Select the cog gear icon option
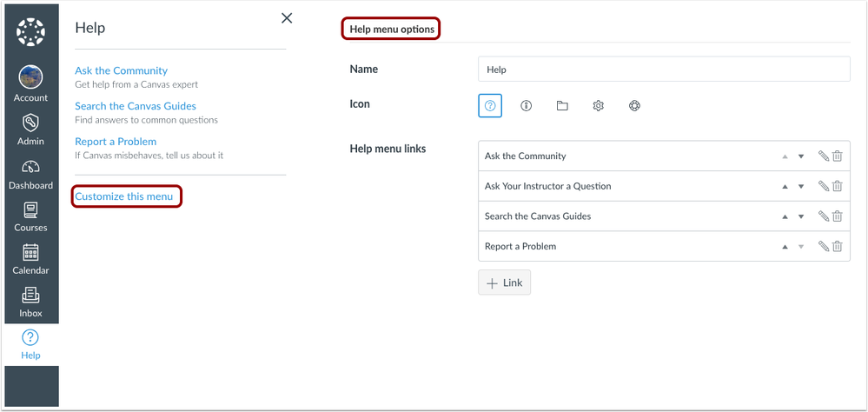868x412 pixels. pyautogui.click(x=599, y=106)
